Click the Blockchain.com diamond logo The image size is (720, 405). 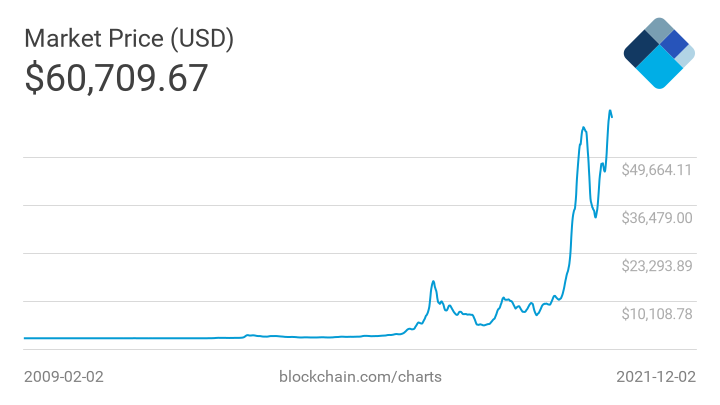click(x=658, y=53)
